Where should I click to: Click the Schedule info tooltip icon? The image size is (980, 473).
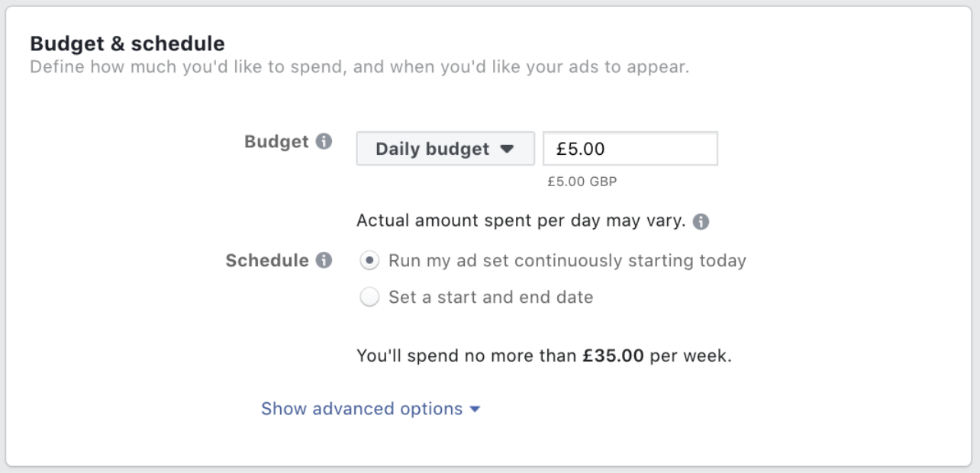tap(325, 260)
